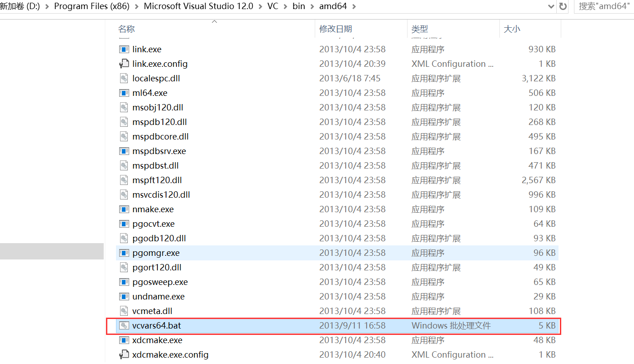The width and height of the screenshot is (634, 364).
Task: Expand the chevron after bin in breadcrumb
Action: coord(312,7)
